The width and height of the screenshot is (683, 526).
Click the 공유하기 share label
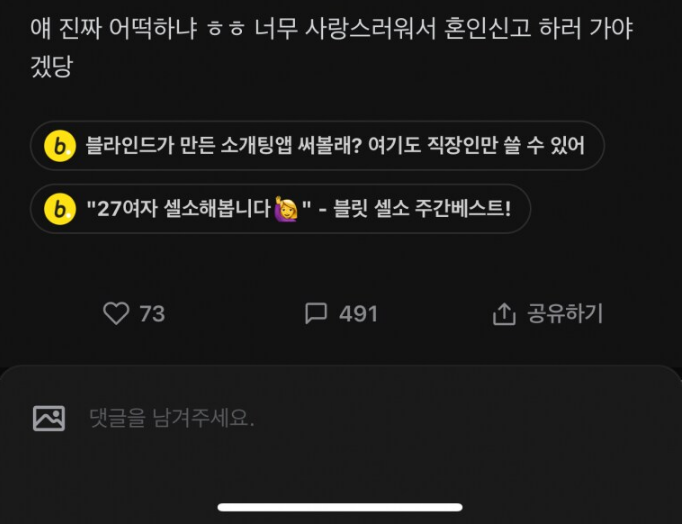point(565,314)
